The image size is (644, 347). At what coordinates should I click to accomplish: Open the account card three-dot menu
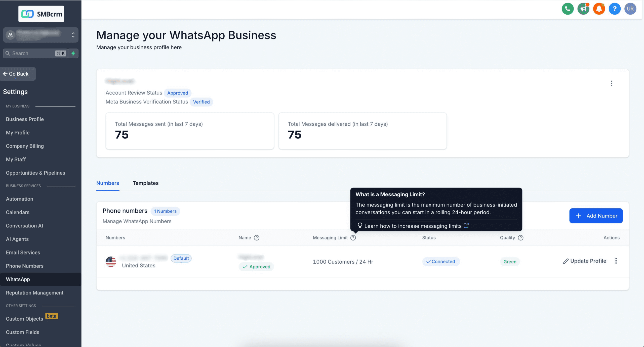[612, 83]
